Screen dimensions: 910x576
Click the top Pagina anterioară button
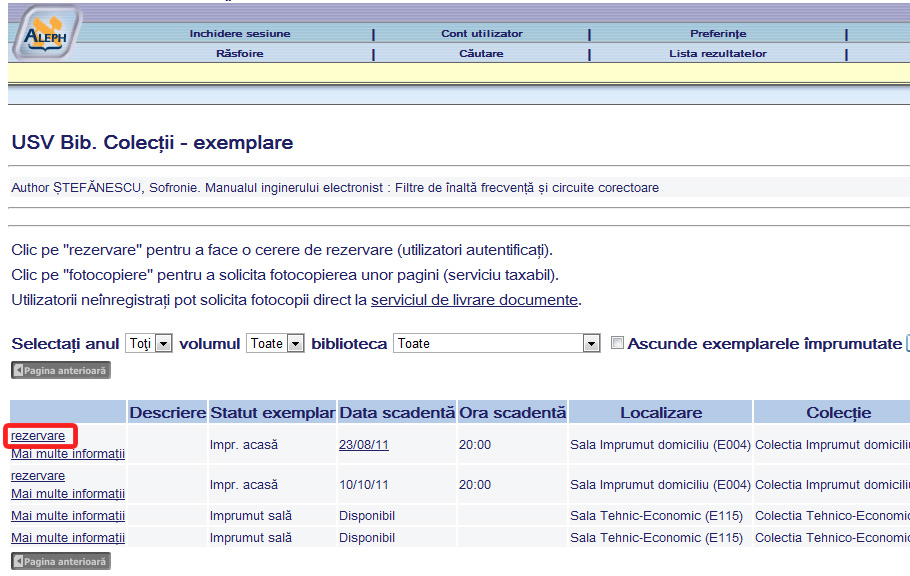[x=61, y=370]
